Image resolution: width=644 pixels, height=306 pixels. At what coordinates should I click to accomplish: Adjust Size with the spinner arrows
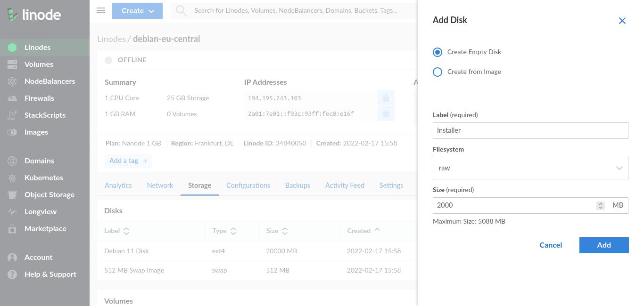point(600,206)
